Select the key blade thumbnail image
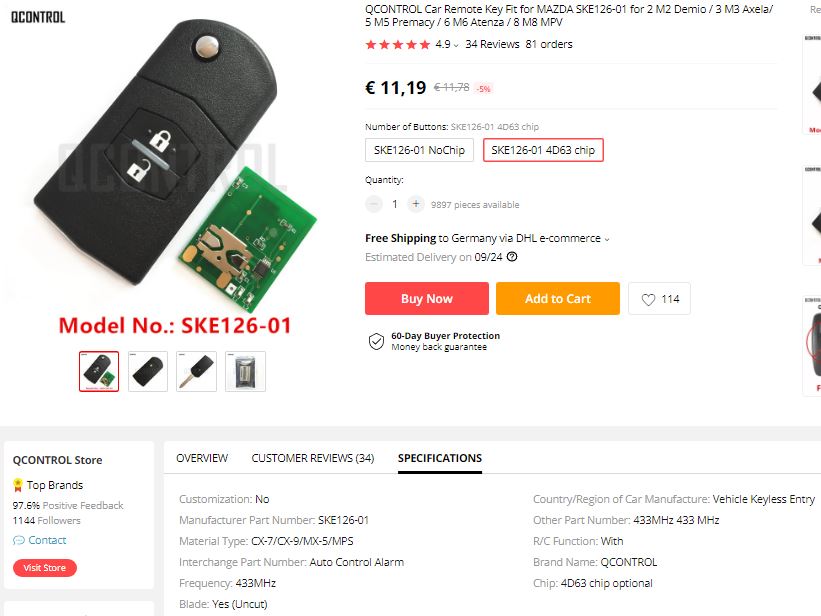 click(196, 371)
